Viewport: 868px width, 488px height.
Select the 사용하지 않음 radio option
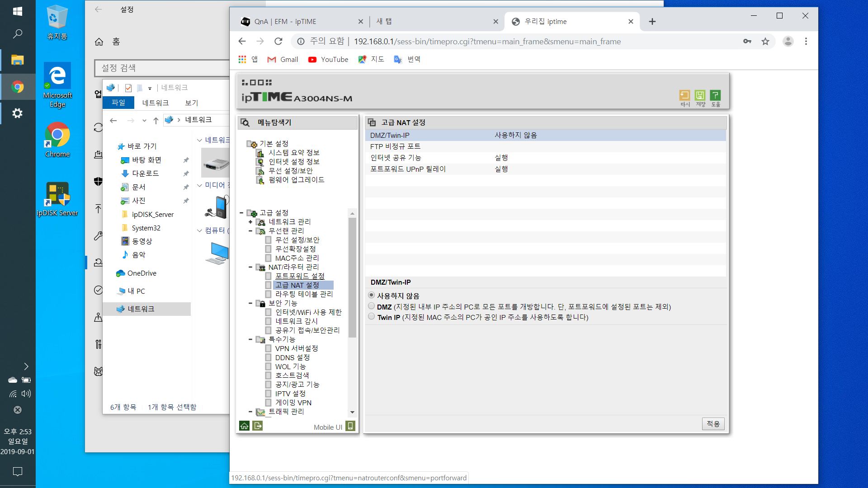[x=372, y=295]
